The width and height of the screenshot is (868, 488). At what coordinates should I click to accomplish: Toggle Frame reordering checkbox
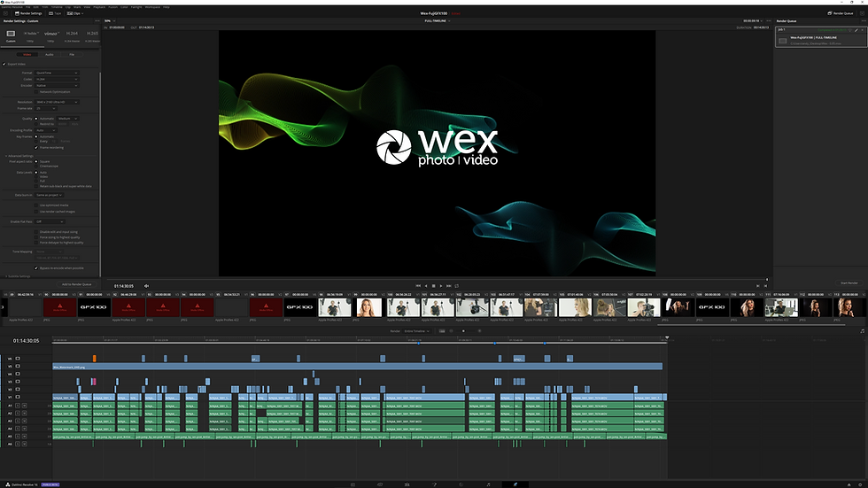coord(36,148)
